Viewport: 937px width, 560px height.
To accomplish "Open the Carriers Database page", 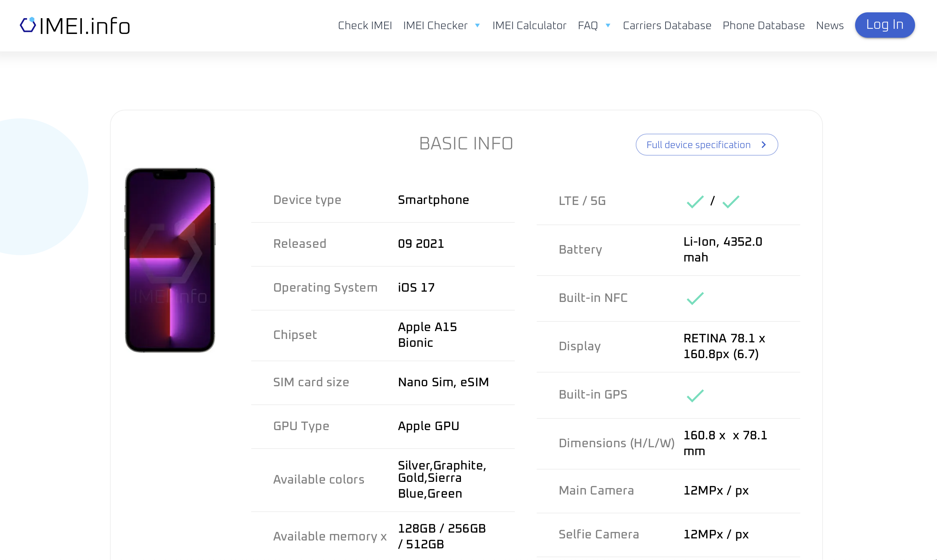I will click(x=667, y=25).
